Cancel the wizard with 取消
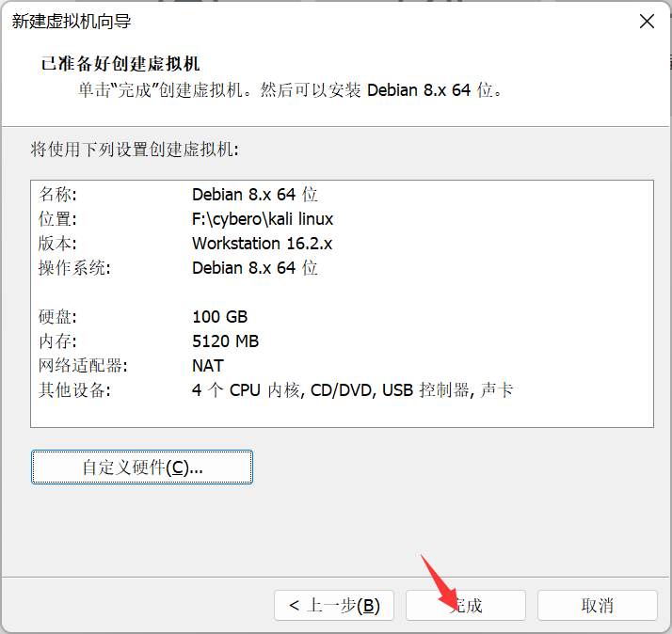The height and width of the screenshot is (634, 672). pyautogui.click(x=597, y=605)
